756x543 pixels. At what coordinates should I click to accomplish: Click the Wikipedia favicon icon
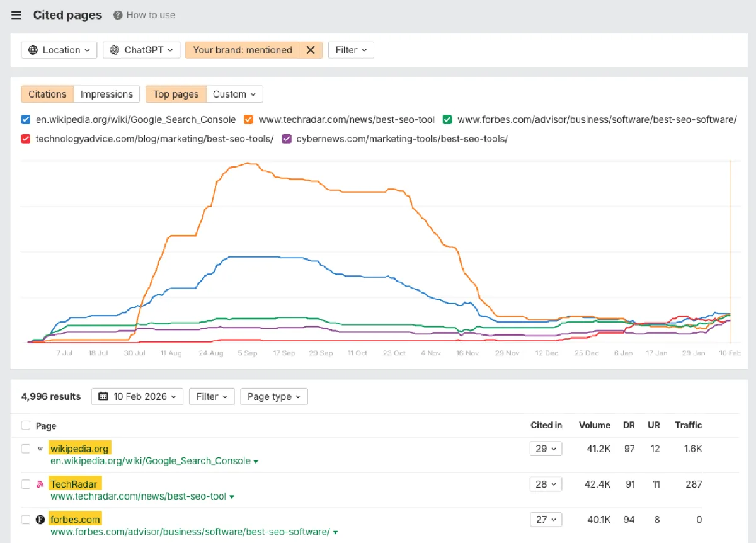[40, 449]
